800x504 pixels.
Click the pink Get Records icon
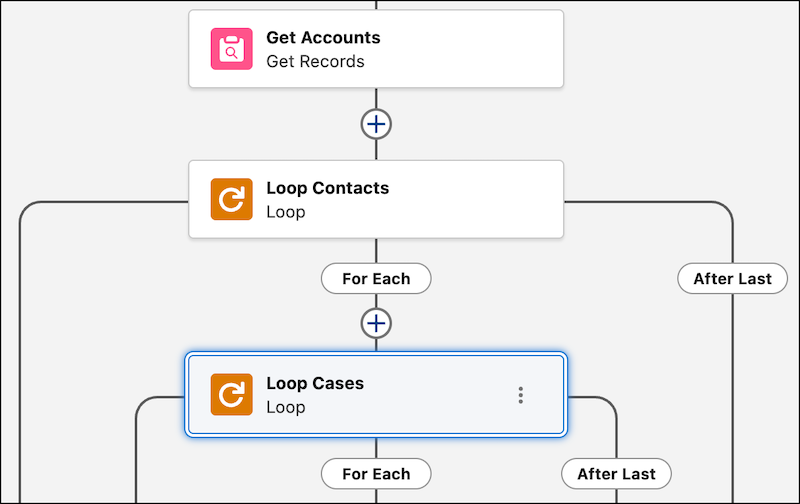click(231, 49)
